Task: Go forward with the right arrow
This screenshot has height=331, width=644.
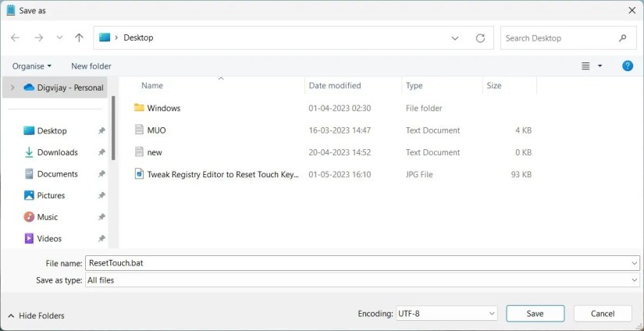Action: 38,37
